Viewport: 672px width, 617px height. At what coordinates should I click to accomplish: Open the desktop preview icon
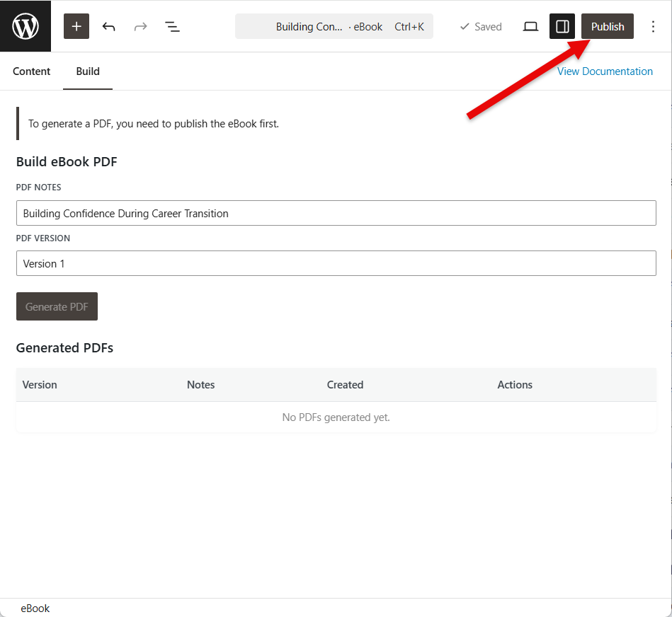(x=530, y=26)
